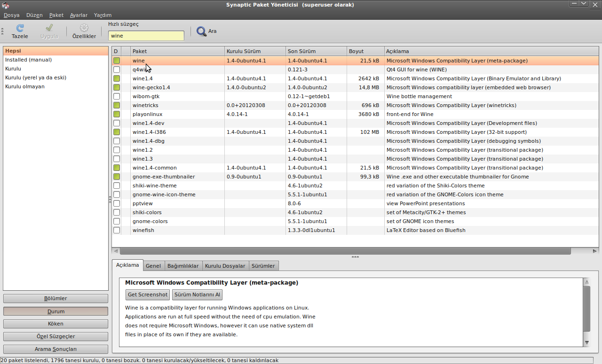This screenshot has height=364, width=602.
Task: Select the Kurulu (yerel ya da eski) filter
Action: tap(55, 77)
